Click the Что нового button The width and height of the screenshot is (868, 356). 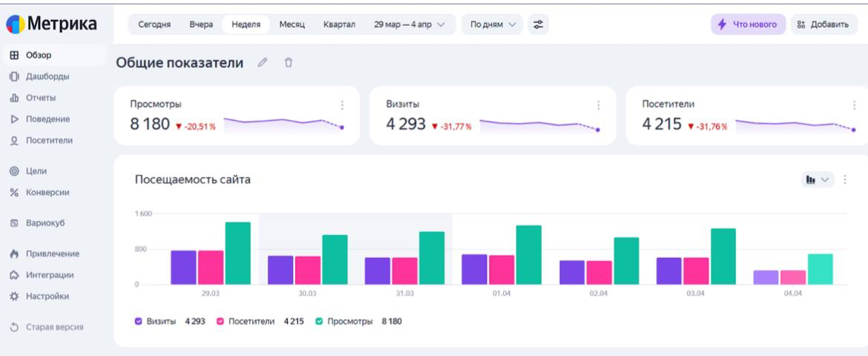[748, 24]
